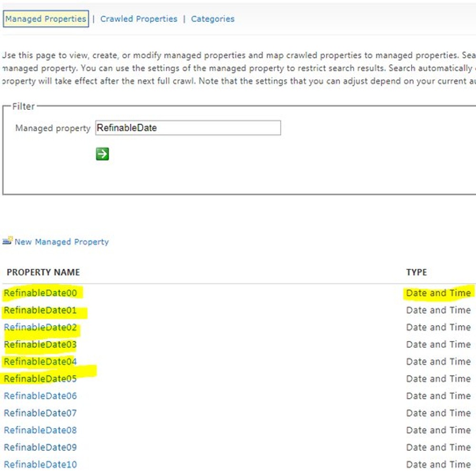Open RefinableDate07 managed property
Viewport: 476px width, 471px height.
40,413
